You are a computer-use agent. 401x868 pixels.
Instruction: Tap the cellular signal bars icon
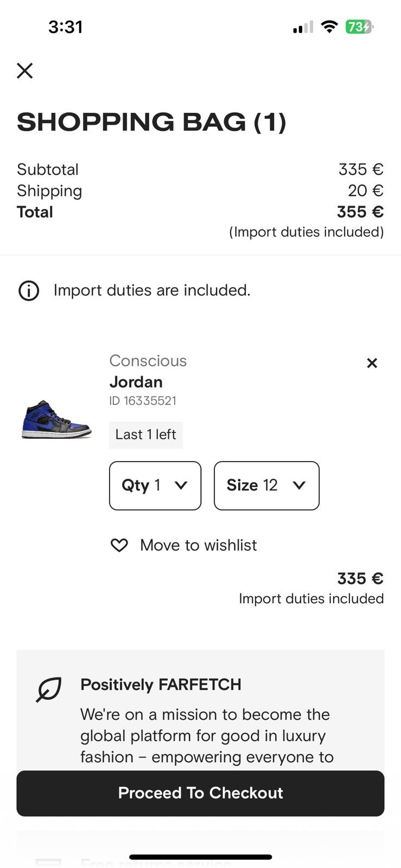(303, 27)
